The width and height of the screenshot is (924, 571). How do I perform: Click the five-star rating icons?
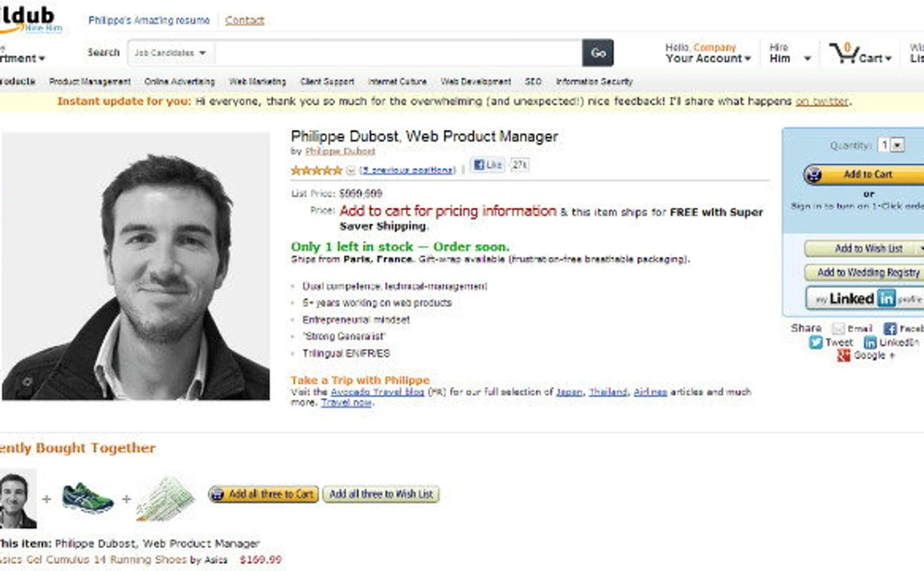(316, 171)
